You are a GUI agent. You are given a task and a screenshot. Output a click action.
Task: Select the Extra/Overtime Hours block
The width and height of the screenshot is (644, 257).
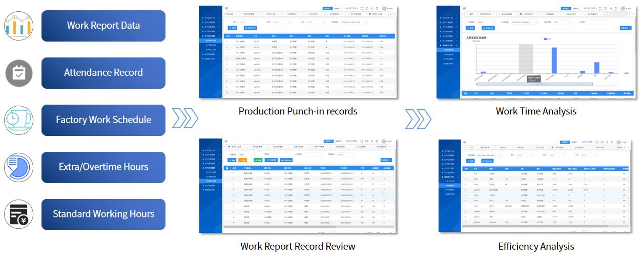(x=103, y=167)
